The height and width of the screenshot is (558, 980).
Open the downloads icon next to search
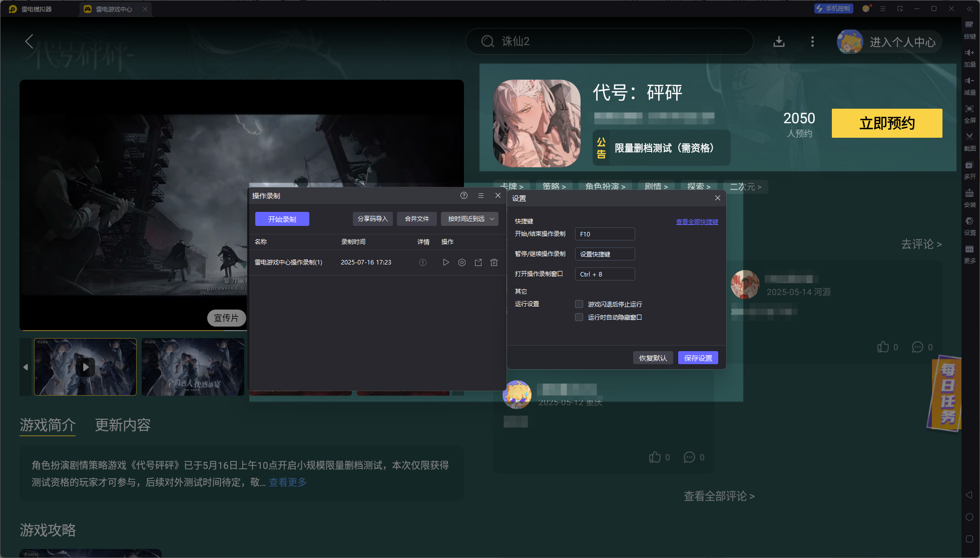(x=779, y=42)
